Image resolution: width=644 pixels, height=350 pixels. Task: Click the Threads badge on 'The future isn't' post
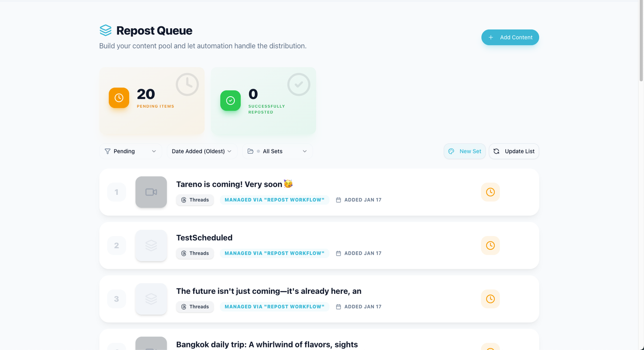[195, 307]
